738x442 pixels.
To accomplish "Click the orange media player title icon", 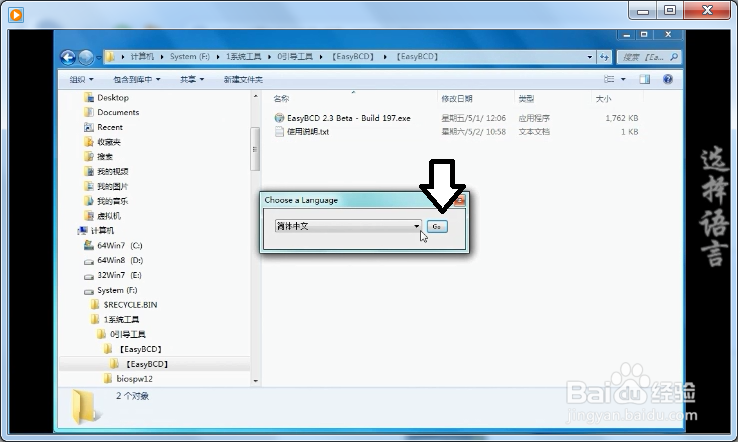I will click(16, 15).
